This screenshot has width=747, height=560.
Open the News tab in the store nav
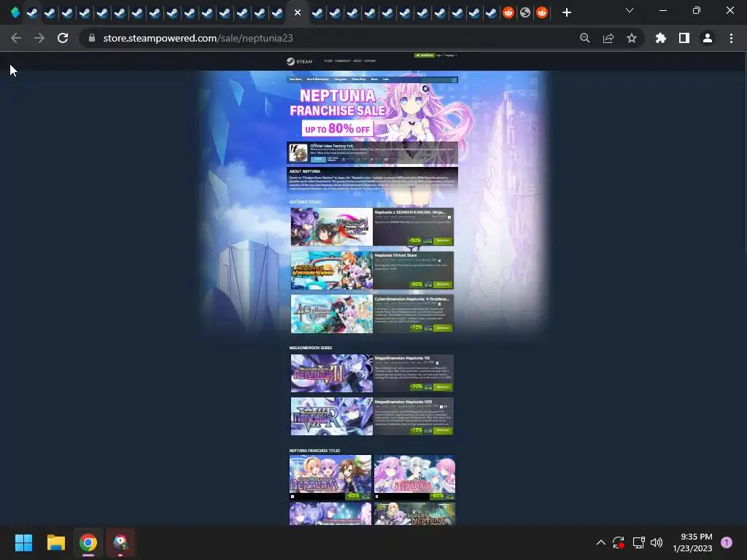click(374, 79)
